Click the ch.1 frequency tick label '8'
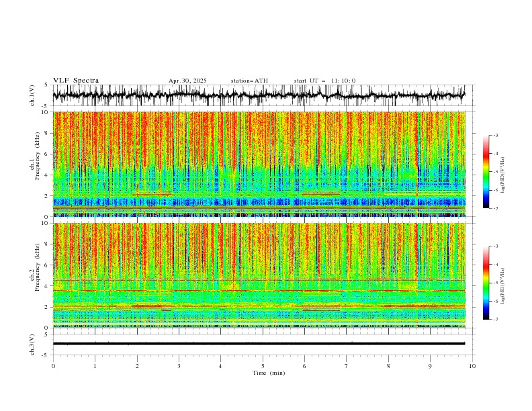 (x=47, y=133)
